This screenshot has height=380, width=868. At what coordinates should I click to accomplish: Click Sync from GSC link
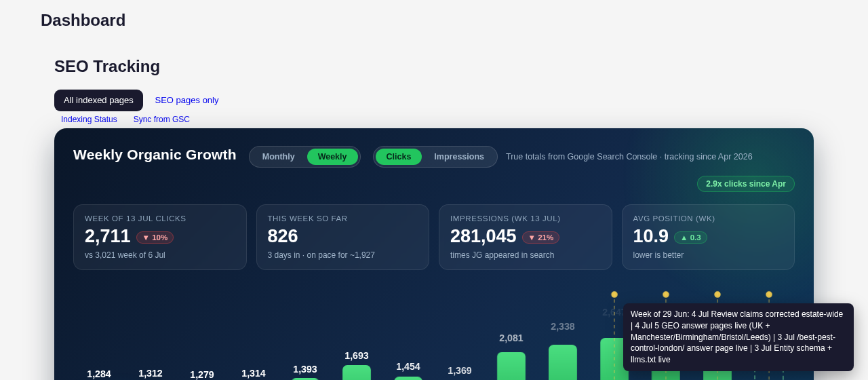coord(161,119)
